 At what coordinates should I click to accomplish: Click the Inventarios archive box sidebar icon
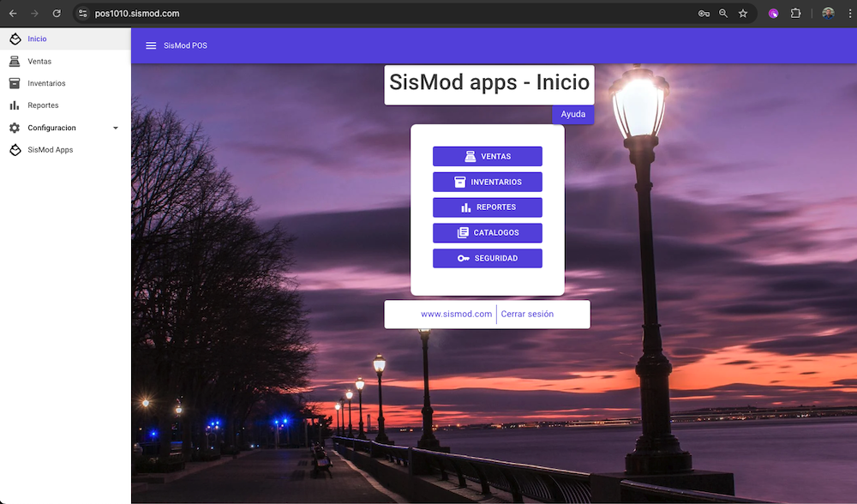[15, 83]
